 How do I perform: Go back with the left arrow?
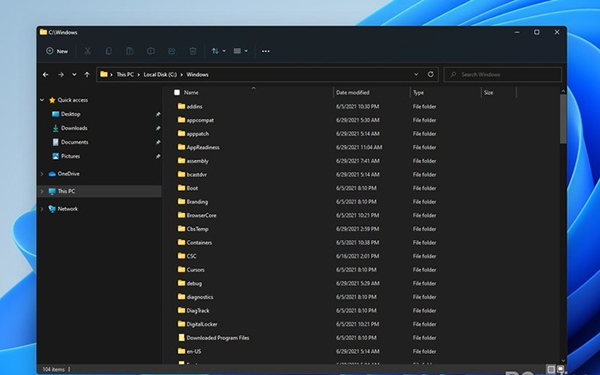46,75
